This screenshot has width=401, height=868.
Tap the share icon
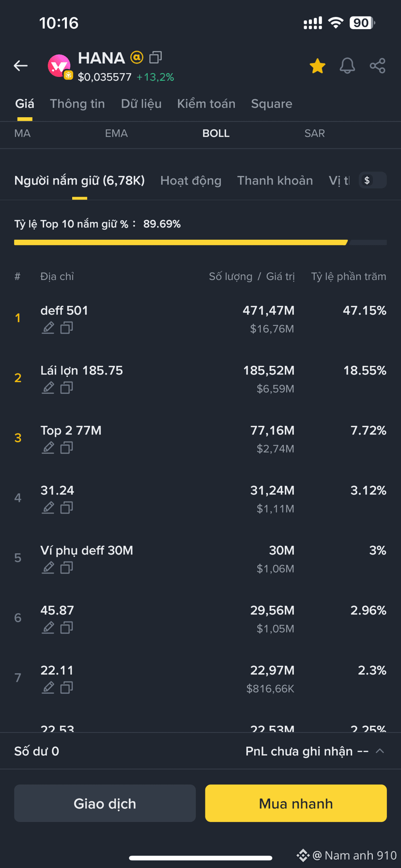[x=377, y=65]
